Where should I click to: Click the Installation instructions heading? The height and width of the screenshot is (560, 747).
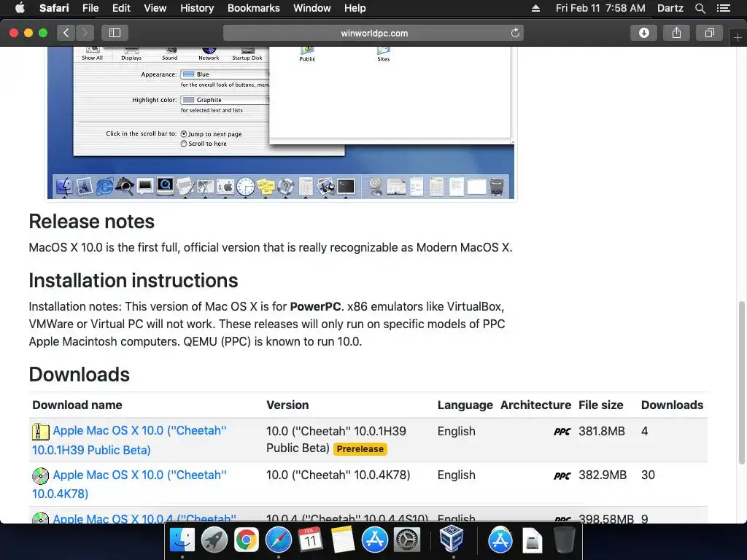point(133,280)
